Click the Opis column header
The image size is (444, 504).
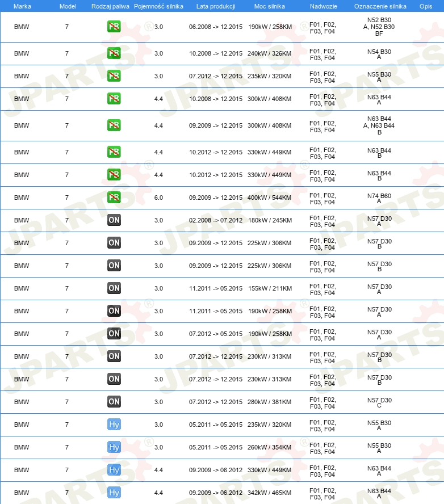[x=426, y=6]
